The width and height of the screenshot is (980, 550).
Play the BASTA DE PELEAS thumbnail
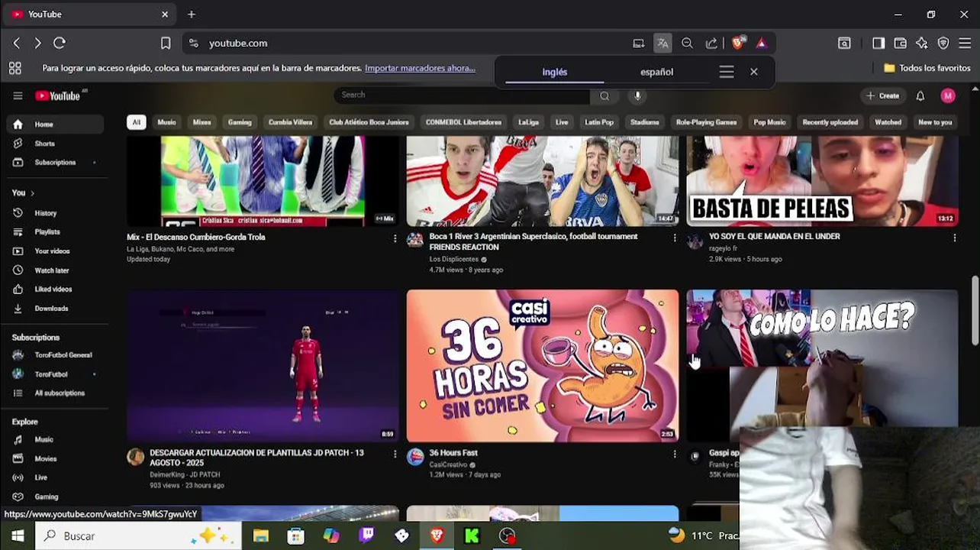822,181
